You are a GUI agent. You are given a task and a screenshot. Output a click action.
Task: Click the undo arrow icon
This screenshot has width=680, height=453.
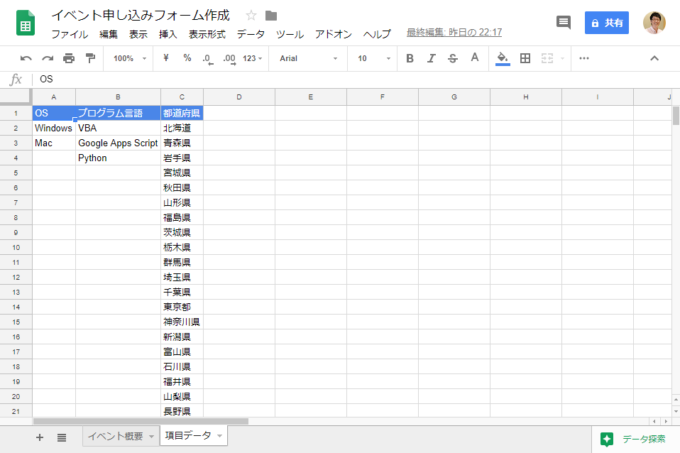(x=26, y=59)
